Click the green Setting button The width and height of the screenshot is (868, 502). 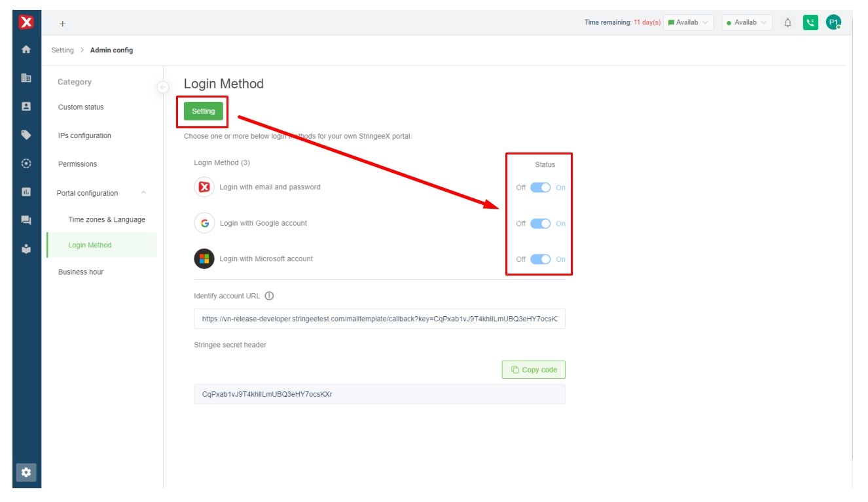pyautogui.click(x=203, y=111)
